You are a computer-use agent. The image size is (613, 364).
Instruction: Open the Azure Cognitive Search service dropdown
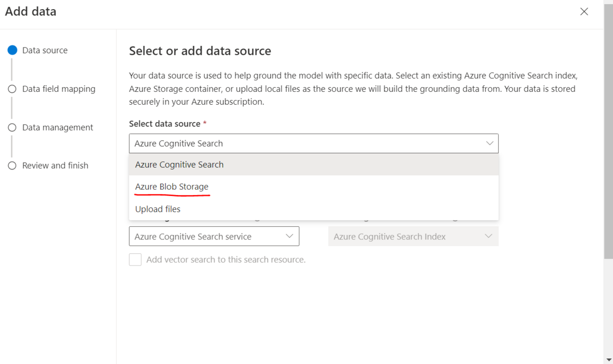[x=214, y=236]
